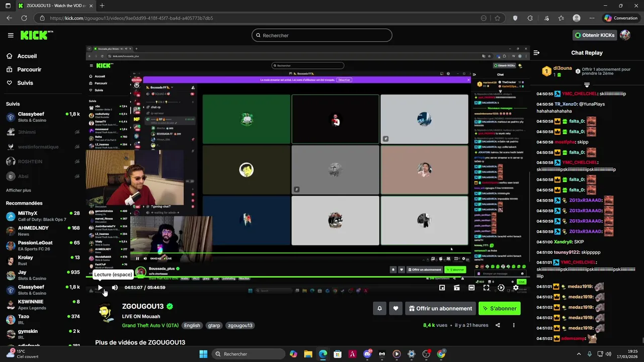Open recommended channel PassionLeGoat
Viewport: 644px width, 362px height.
coord(43,245)
